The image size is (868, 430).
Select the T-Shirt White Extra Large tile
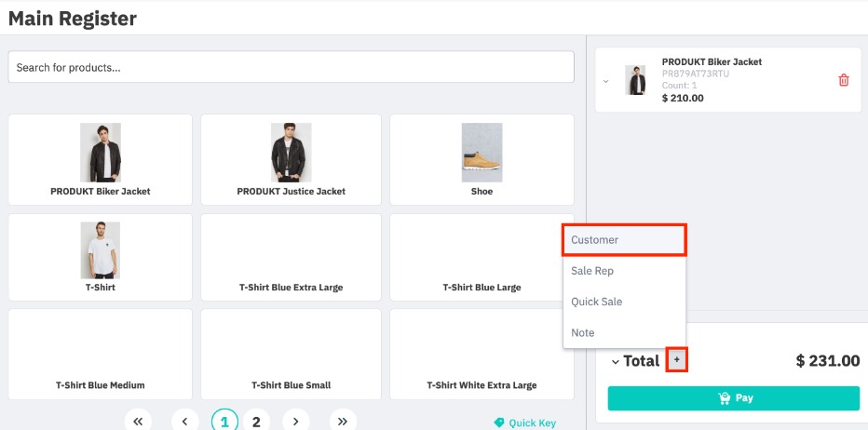[x=481, y=355]
